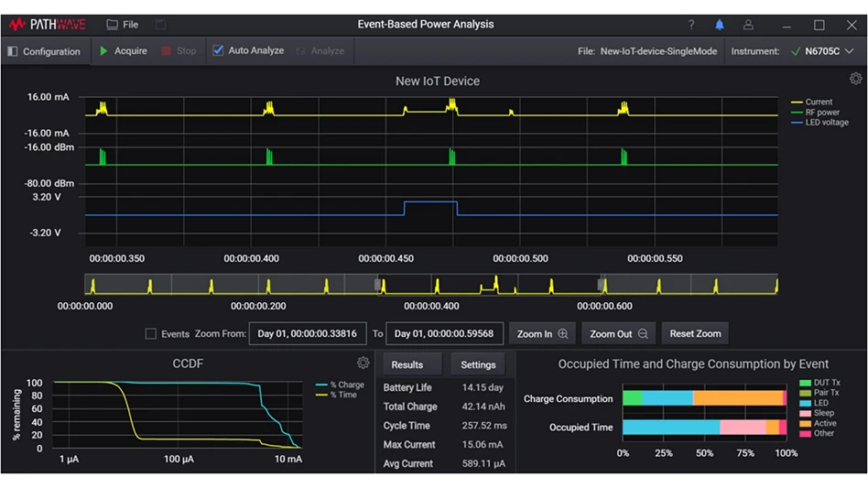The width and height of the screenshot is (868, 488).
Task: Enable the Events checkbox
Action: pyautogui.click(x=150, y=334)
